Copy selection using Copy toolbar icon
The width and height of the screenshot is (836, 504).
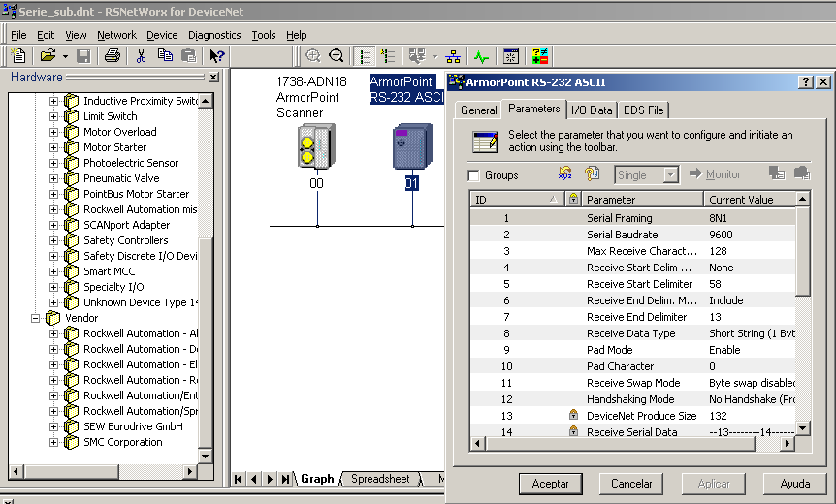[165, 56]
